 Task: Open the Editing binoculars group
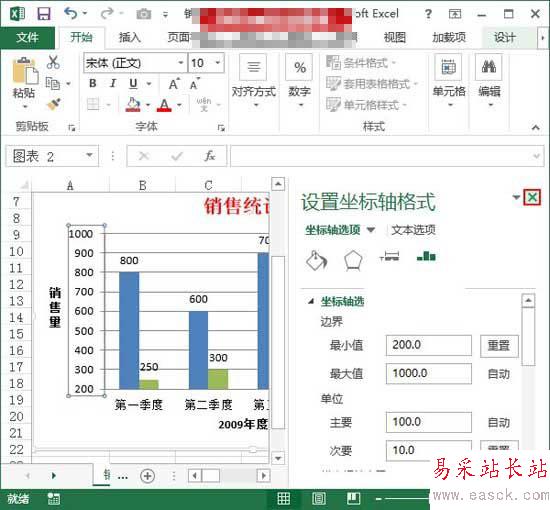pos(489,81)
